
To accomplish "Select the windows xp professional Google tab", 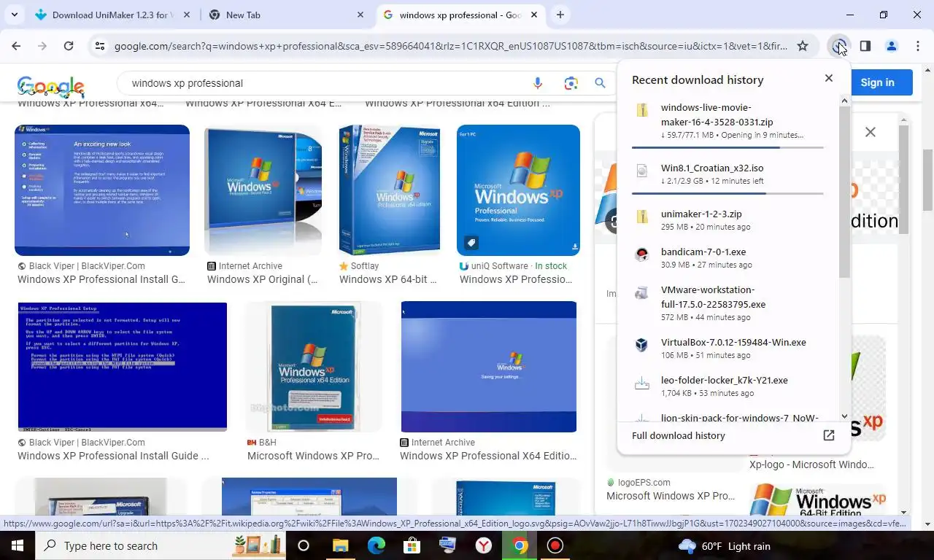I will (460, 15).
